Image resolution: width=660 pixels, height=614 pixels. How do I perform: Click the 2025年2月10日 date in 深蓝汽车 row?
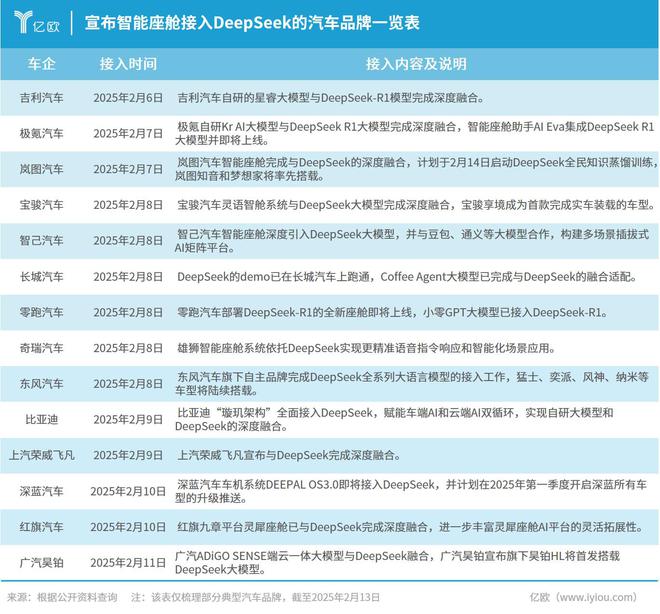click(128, 491)
